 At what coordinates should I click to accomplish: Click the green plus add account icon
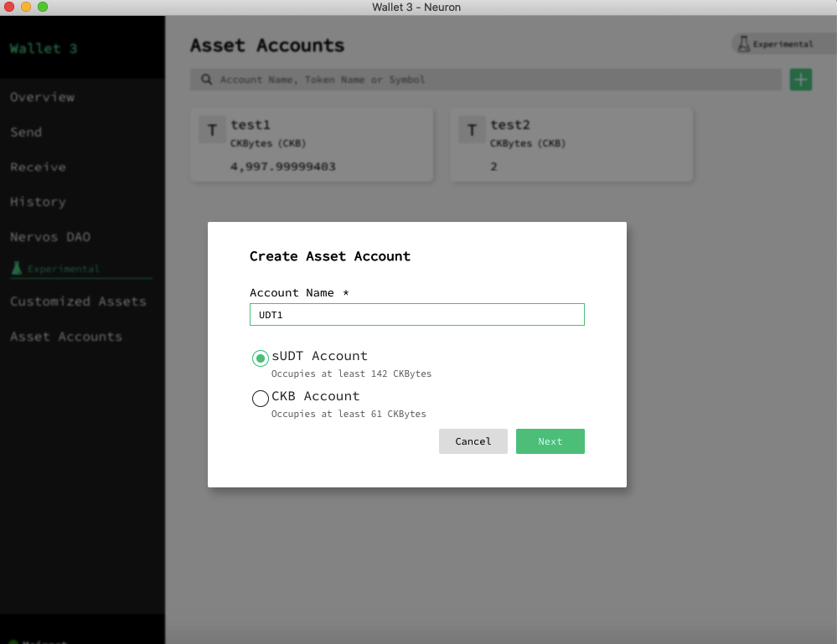801,80
